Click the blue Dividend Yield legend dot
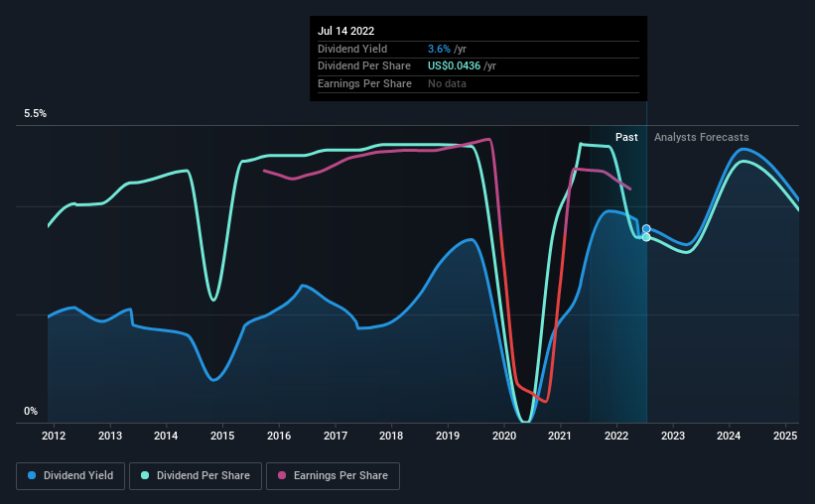The width and height of the screenshot is (815, 504). coord(32,475)
